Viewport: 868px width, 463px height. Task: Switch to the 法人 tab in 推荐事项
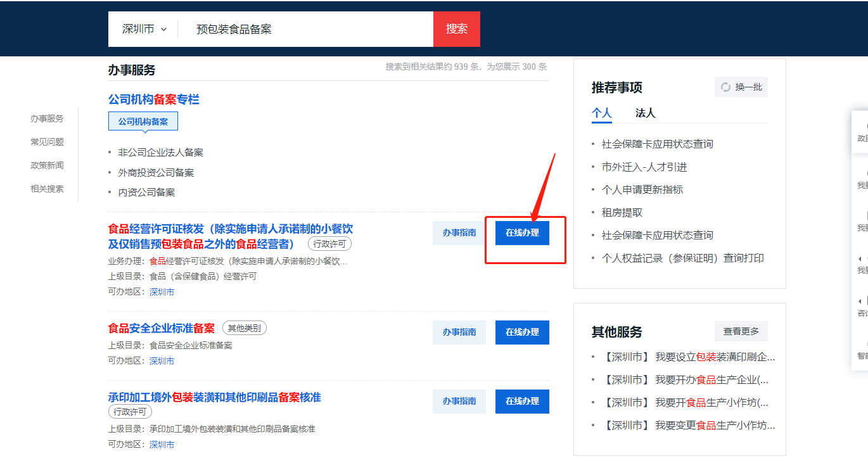point(645,113)
